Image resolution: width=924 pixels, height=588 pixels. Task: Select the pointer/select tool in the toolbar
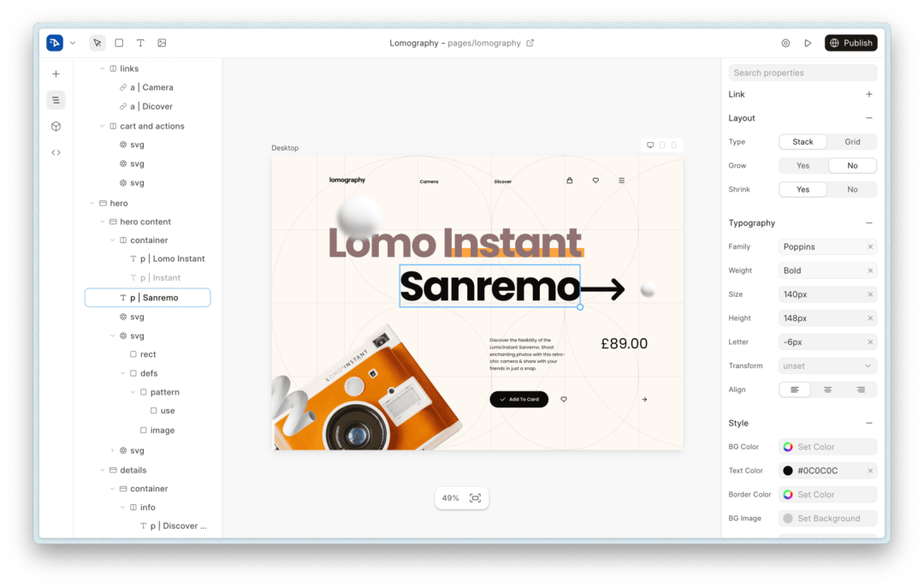pos(97,43)
